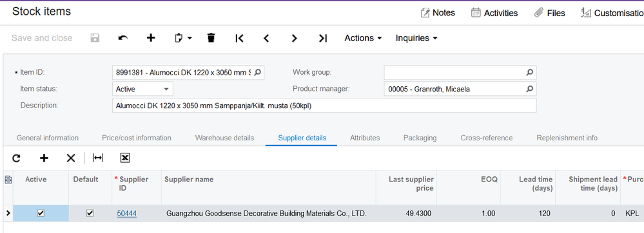Search Work group with magnifier icon
Viewport: 644px width, 233px height.
(x=530, y=73)
